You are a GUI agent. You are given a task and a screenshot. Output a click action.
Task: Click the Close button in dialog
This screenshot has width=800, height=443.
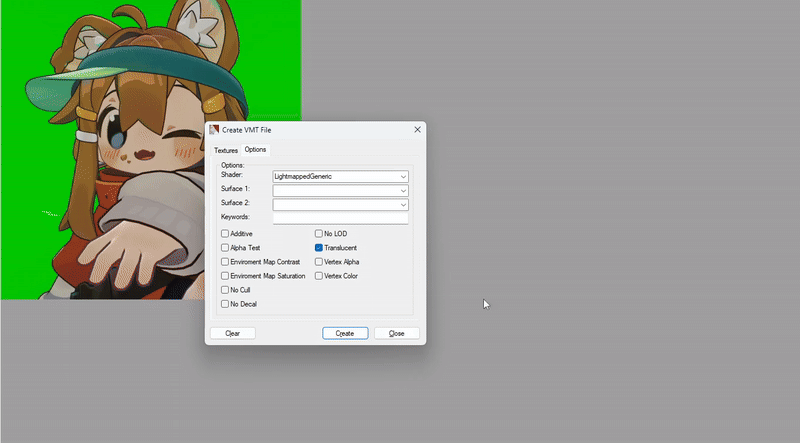tap(396, 333)
